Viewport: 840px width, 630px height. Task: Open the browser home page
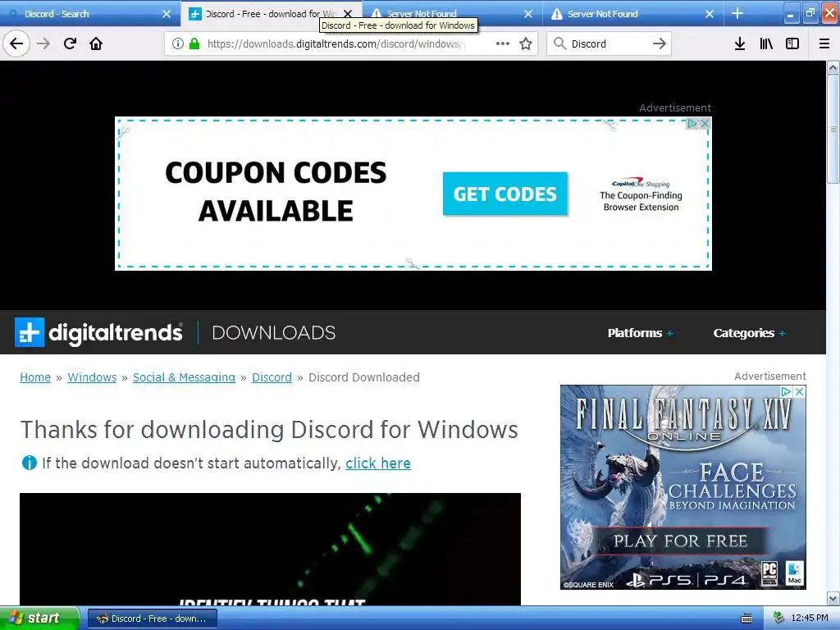pyautogui.click(x=96, y=43)
